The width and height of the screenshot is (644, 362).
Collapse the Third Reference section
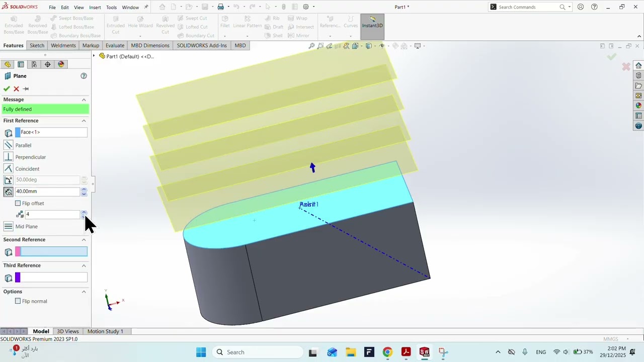84,265
